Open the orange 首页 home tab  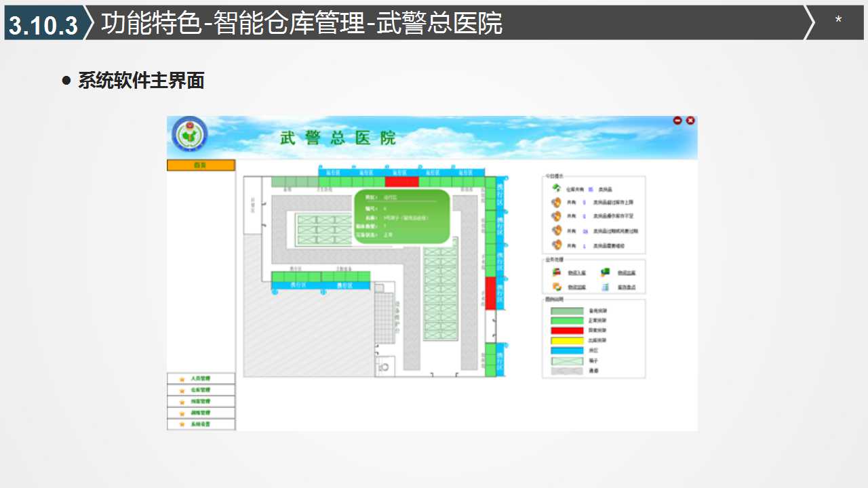(201, 165)
